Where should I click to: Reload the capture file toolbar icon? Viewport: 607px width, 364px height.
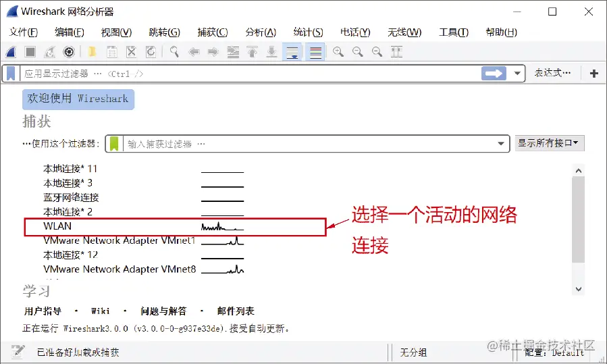click(151, 51)
